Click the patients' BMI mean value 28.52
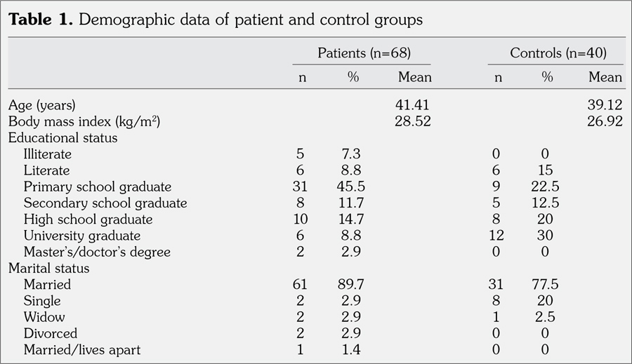 [x=414, y=121]
